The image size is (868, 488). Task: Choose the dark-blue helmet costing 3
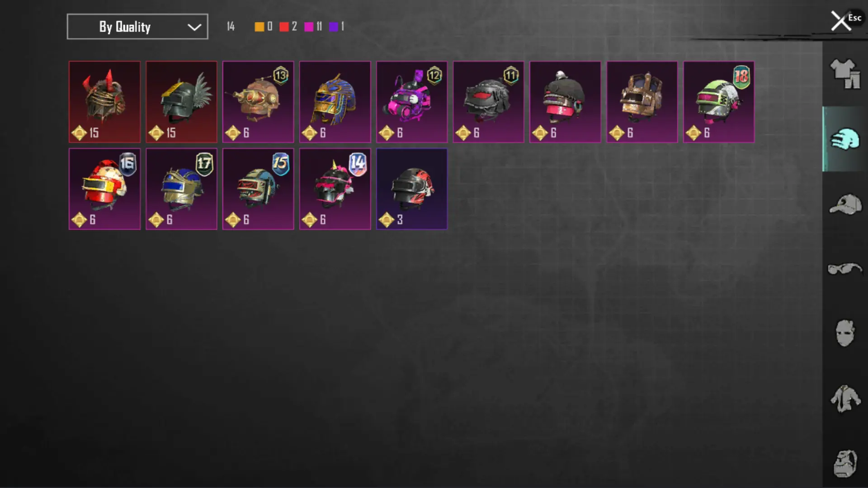pyautogui.click(x=412, y=189)
